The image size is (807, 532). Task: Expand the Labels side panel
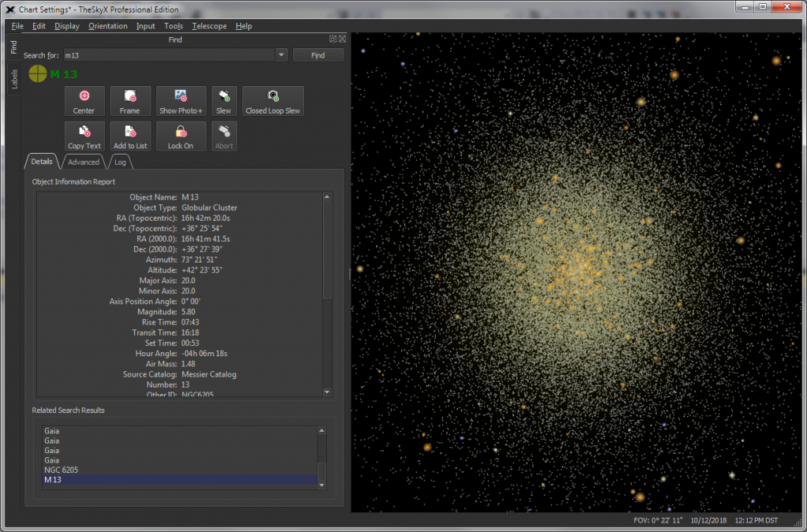[x=13, y=79]
